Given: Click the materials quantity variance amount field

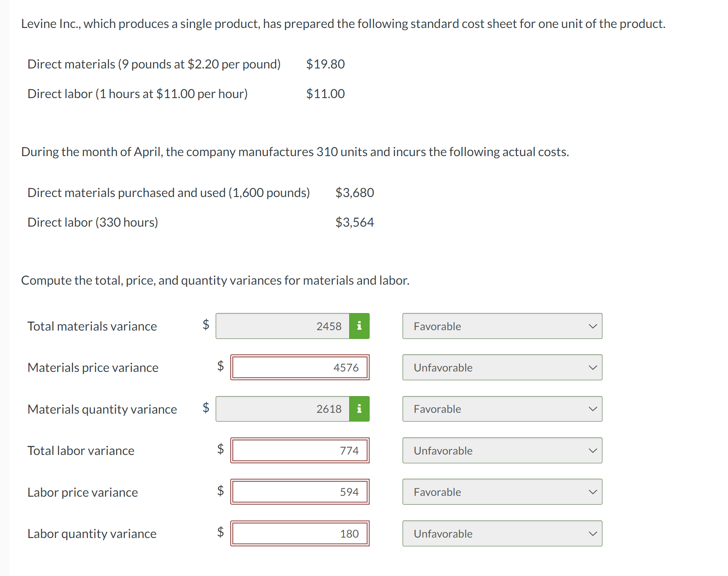Looking at the screenshot, I should click(x=282, y=409).
